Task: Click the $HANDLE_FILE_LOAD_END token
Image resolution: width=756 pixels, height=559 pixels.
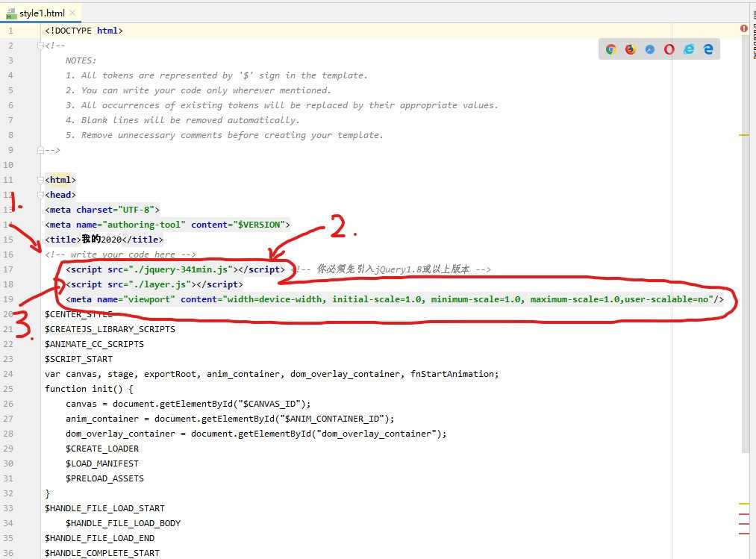Action: point(99,538)
